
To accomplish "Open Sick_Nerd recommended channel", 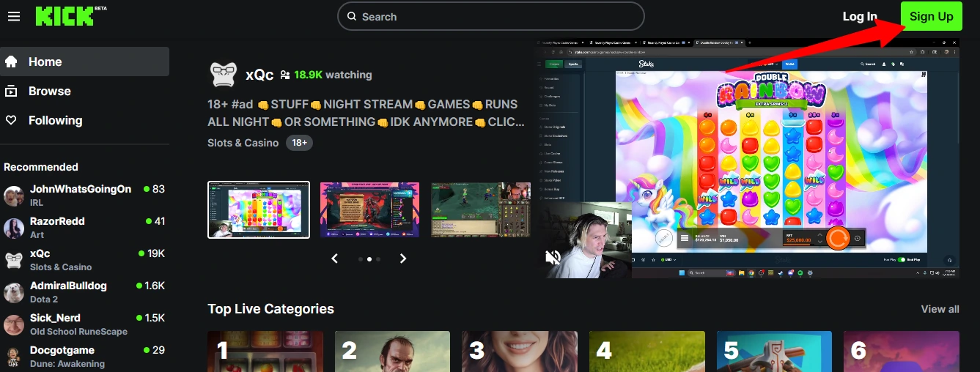I will (x=84, y=324).
